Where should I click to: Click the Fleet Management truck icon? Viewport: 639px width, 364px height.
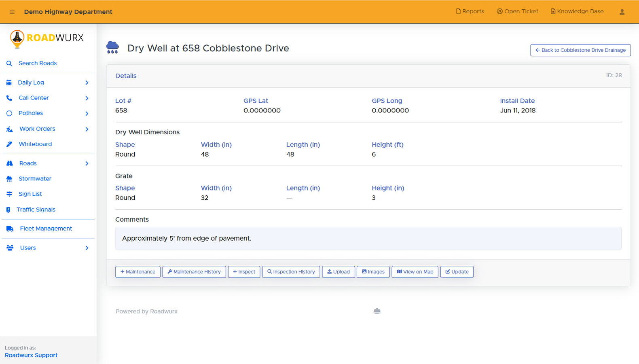(10, 229)
